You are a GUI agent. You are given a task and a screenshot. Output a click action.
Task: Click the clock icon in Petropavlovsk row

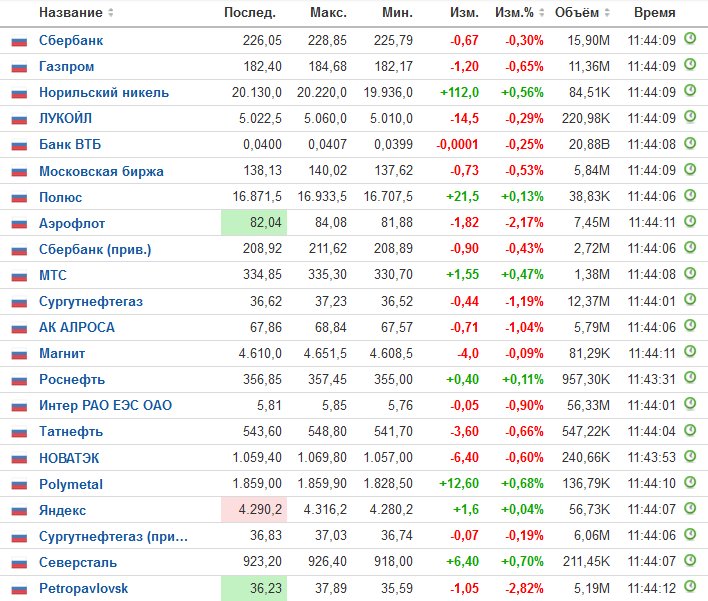coord(690,586)
